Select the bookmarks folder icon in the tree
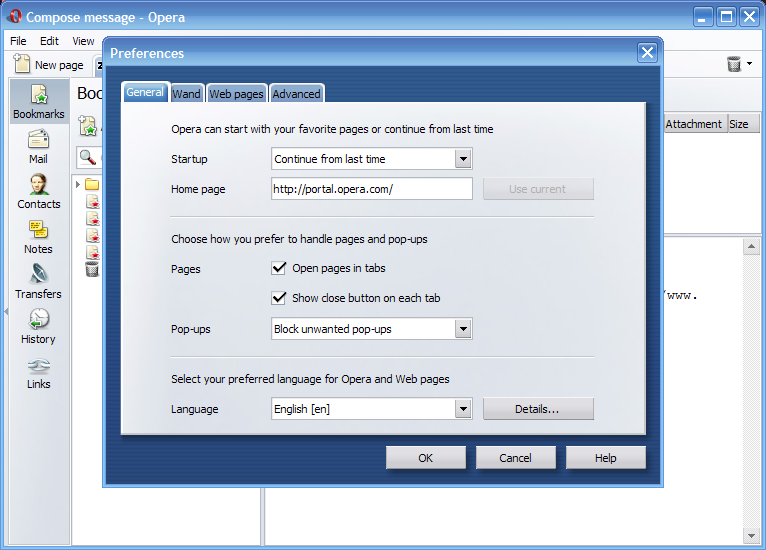This screenshot has height=550, width=766. [92, 184]
